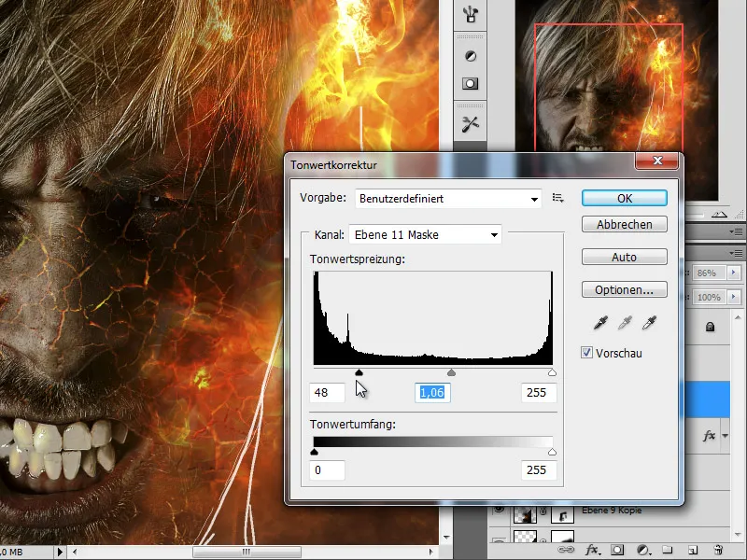Click the highlight input field showing 255

coord(539,392)
